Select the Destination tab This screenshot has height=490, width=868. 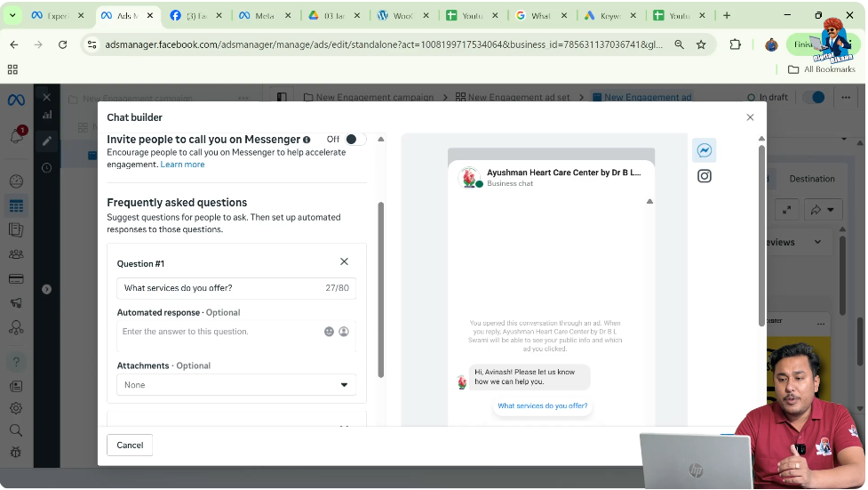tap(811, 179)
